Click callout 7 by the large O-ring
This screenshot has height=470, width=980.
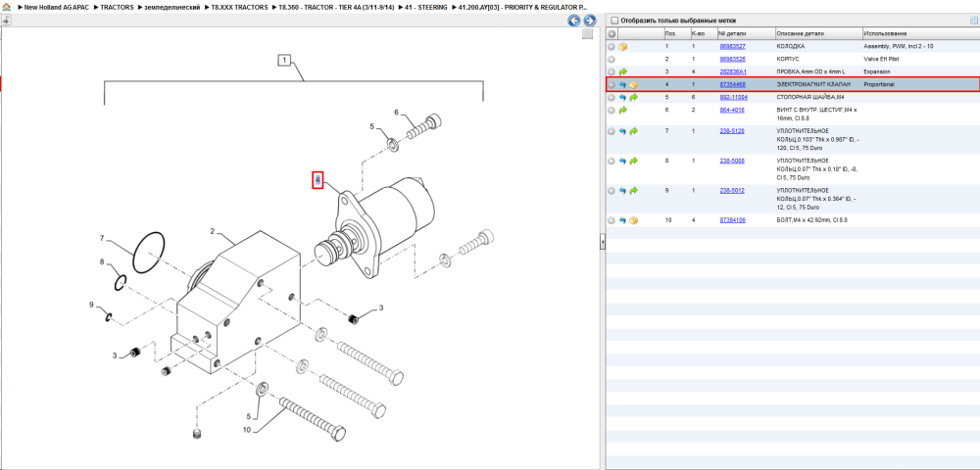coord(103,239)
